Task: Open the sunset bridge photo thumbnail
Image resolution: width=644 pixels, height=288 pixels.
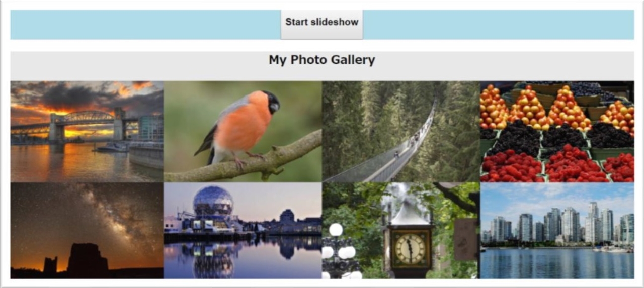Action: (87, 131)
